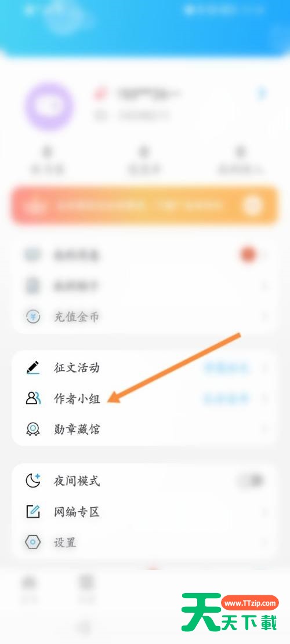Viewport: 290px width, 644px height.
Task: Expand chevron on the 征文活动 row
Action: click(265, 368)
